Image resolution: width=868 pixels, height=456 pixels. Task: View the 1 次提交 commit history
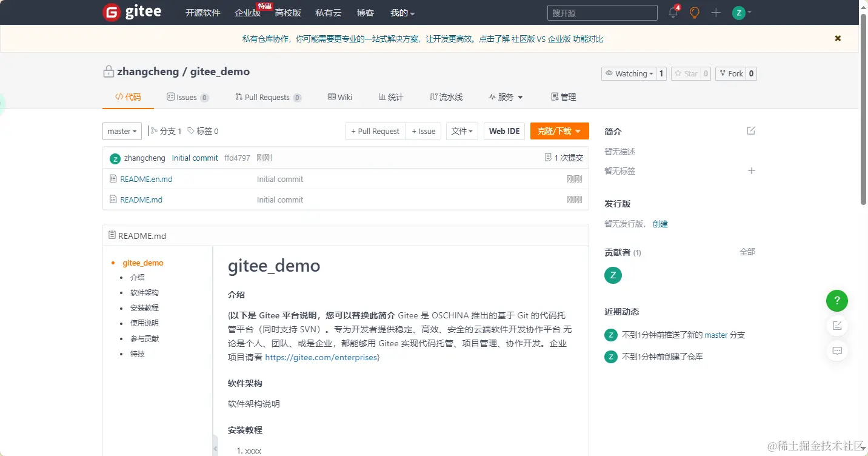click(x=564, y=158)
